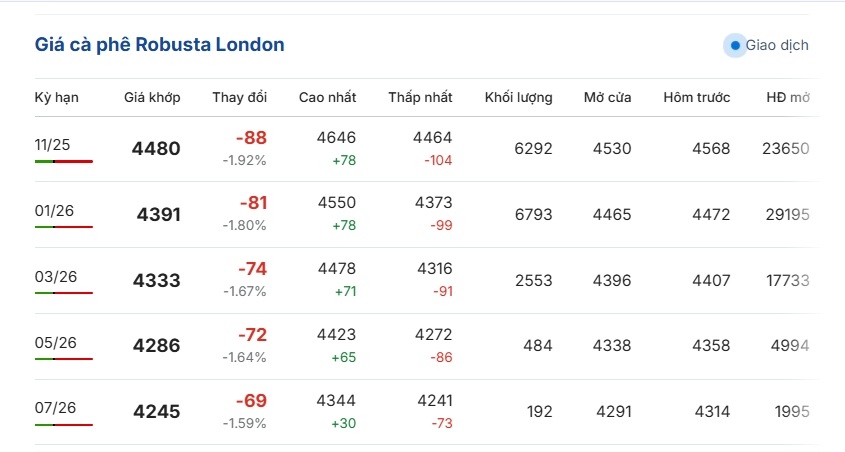
Task: Click the Khối lượng column header
Action: tap(518, 97)
